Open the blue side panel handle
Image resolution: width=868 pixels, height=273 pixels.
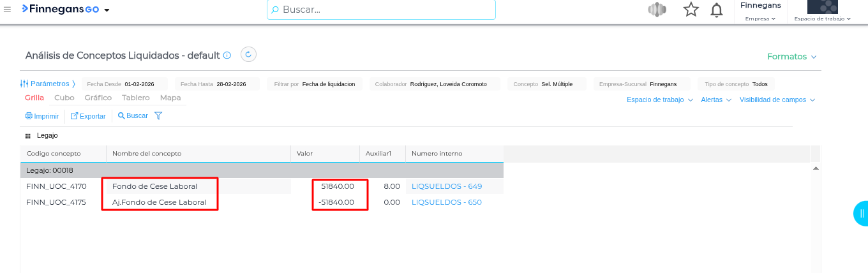point(861,213)
